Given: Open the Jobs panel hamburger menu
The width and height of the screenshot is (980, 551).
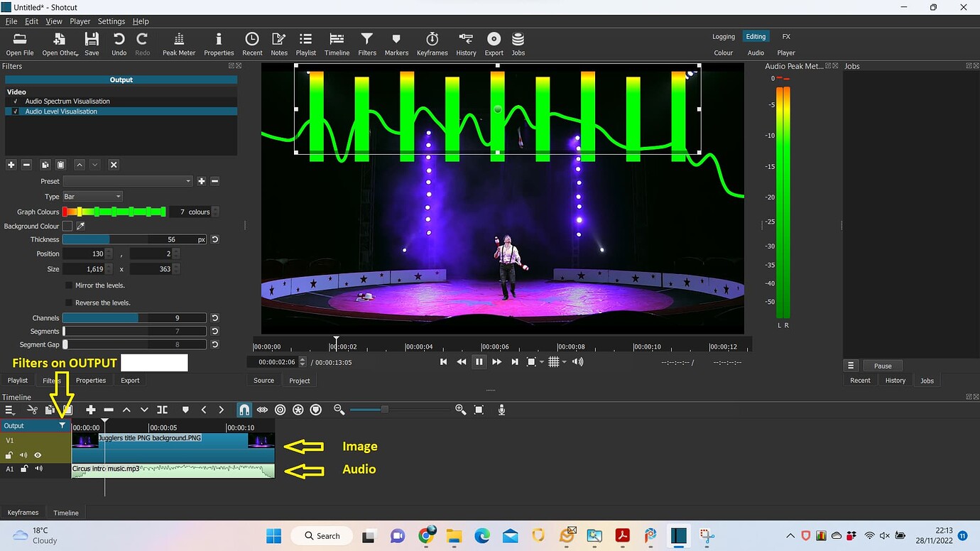Looking at the screenshot, I should click(x=851, y=366).
